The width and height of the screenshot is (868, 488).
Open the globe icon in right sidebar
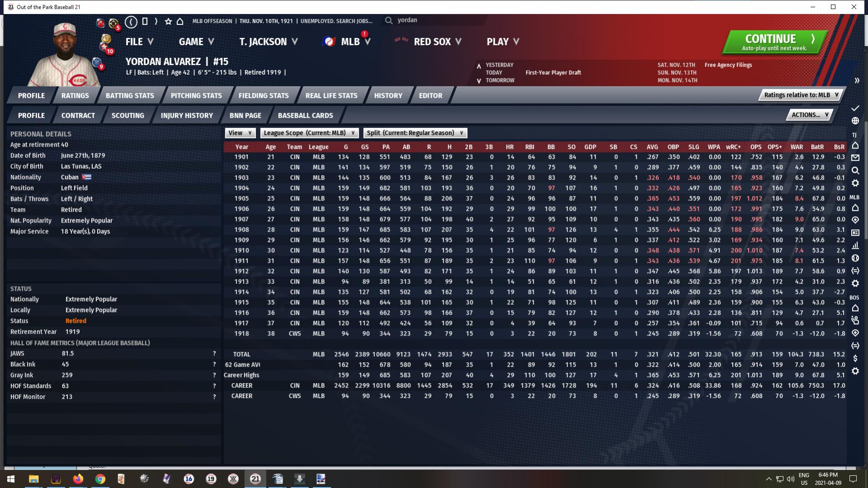(855, 121)
